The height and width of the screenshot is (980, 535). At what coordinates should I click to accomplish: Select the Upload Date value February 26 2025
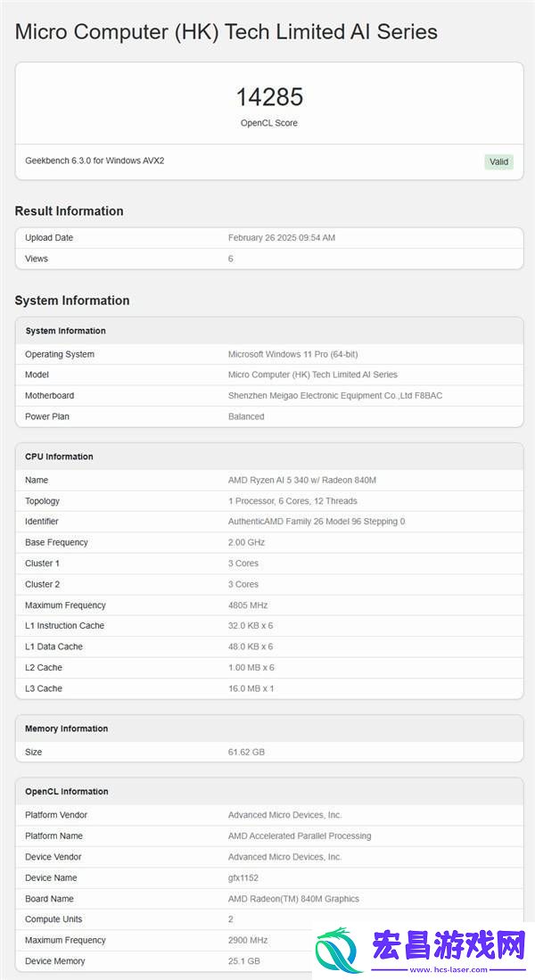tap(282, 238)
